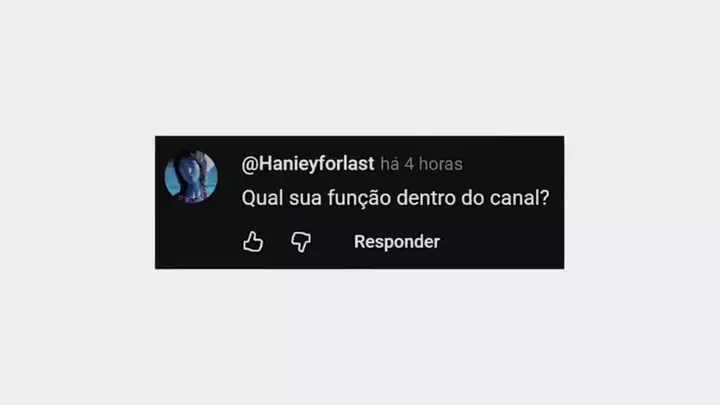Select Responder next to the dislike icon

[x=397, y=242]
